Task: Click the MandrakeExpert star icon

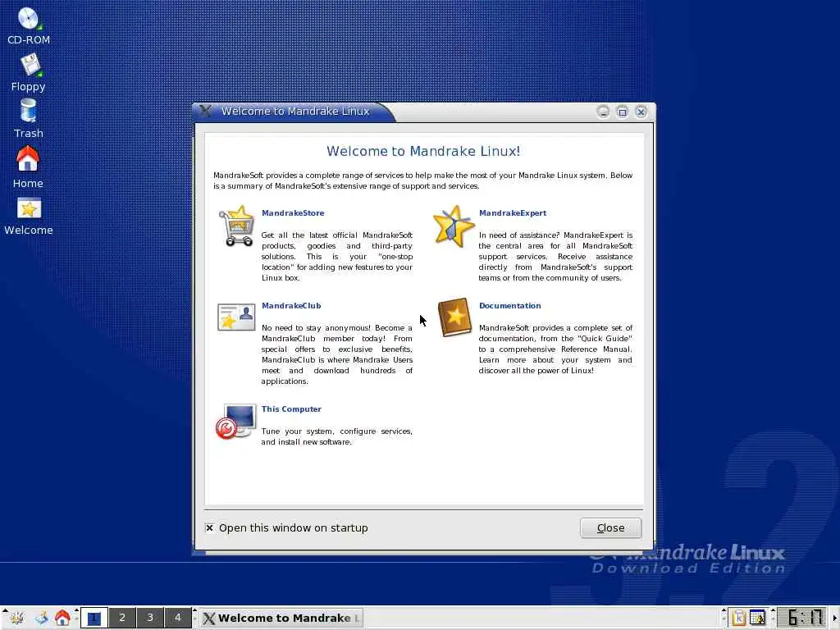Action: 453,226
